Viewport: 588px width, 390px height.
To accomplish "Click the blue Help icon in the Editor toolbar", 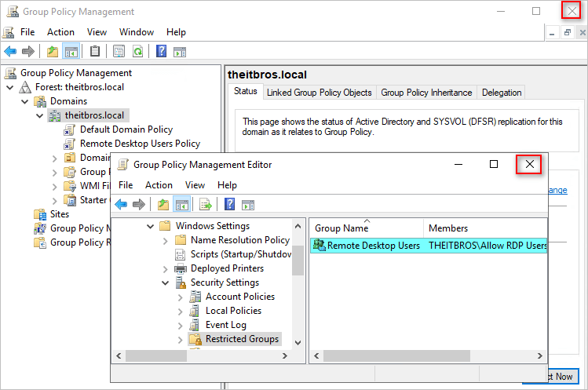I will [229, 205].
